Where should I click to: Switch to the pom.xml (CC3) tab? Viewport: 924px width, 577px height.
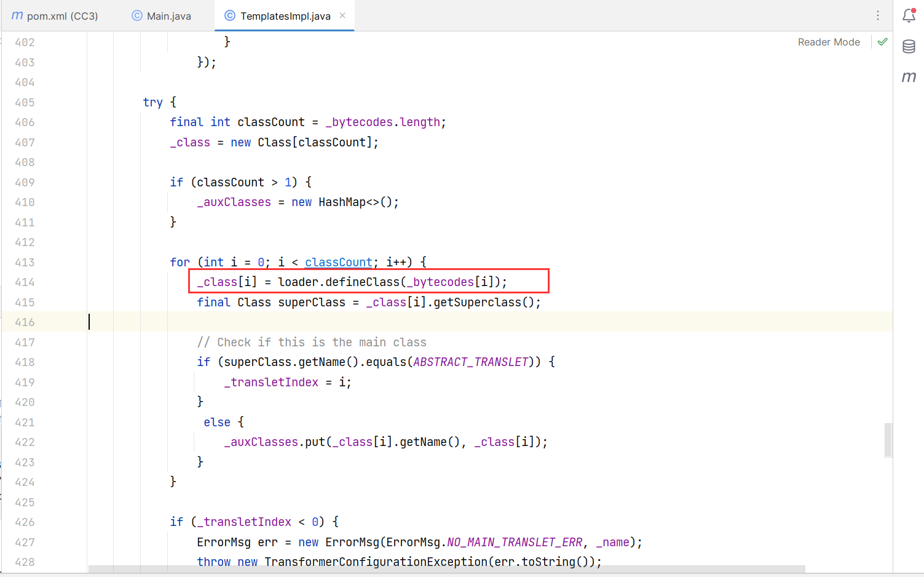[61, 16]
